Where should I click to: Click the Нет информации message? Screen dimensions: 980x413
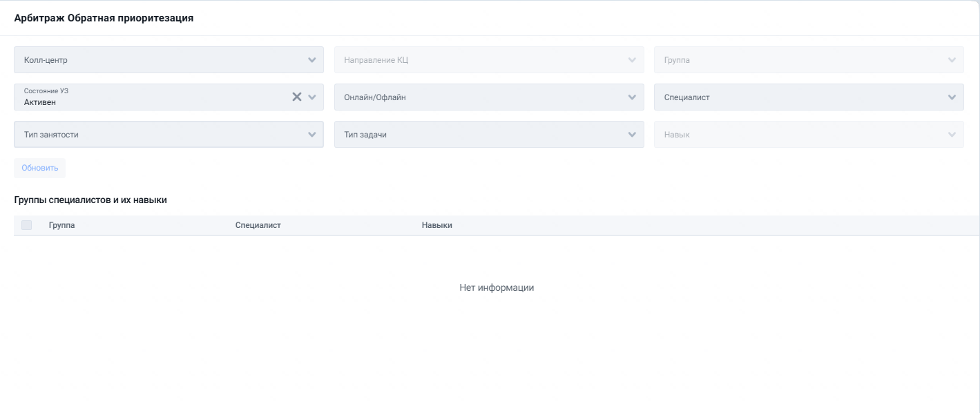tap(497, 287)
